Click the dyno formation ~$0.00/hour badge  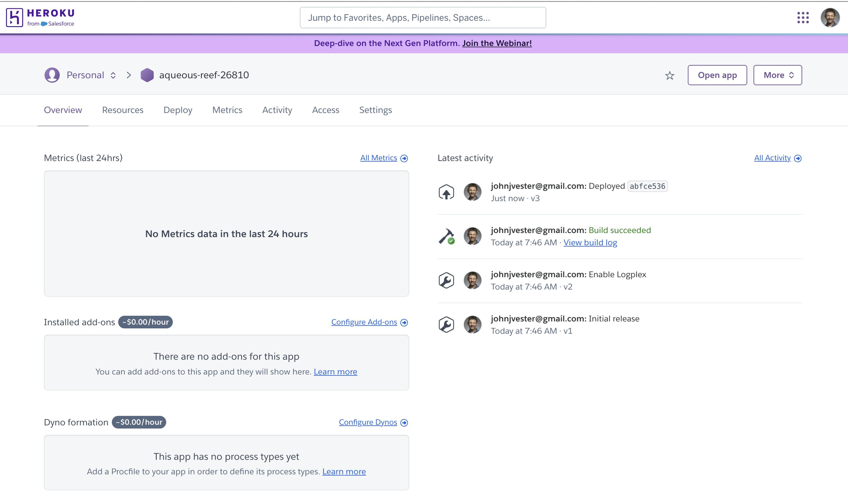click(139, 423)
